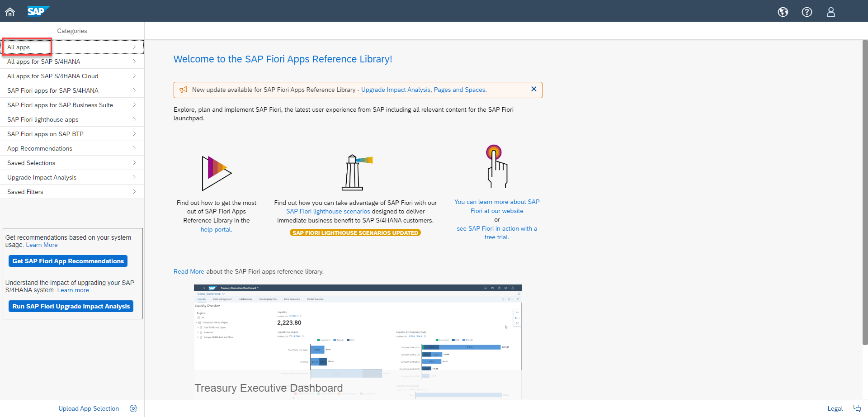Go to the Home icon

(x=10, y=12)
